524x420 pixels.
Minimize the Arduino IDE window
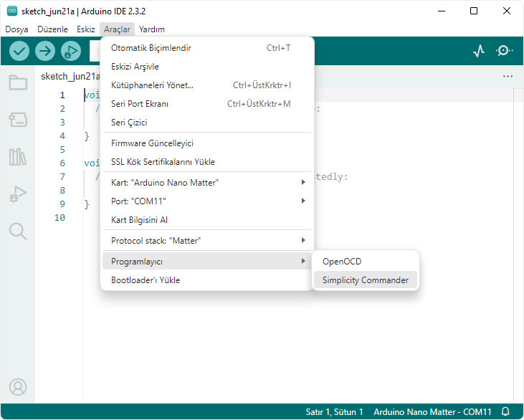(442, 11)
